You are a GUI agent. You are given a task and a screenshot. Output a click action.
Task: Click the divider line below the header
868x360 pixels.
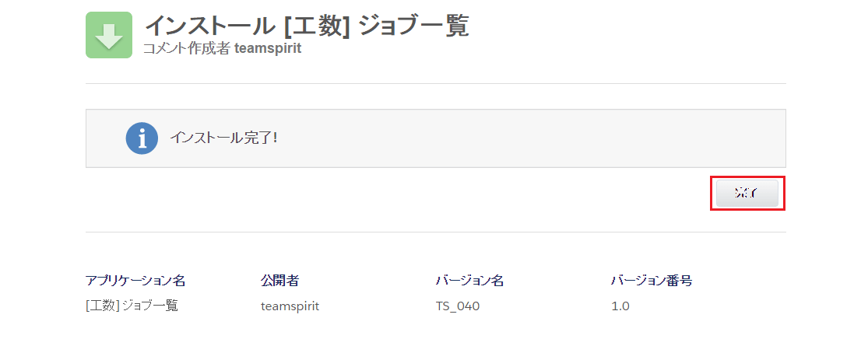436,83
